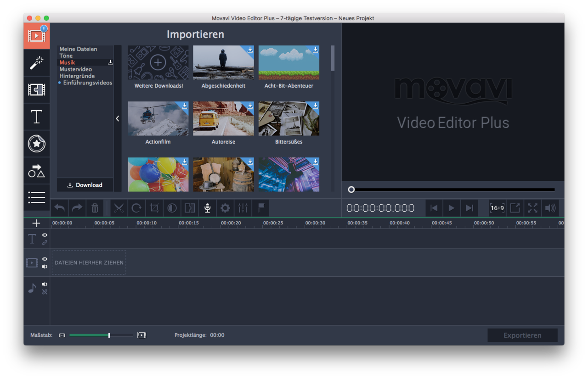Click the Marker flag icon
The width and height of the screenshot is (588, 379).
click(260, 208)
